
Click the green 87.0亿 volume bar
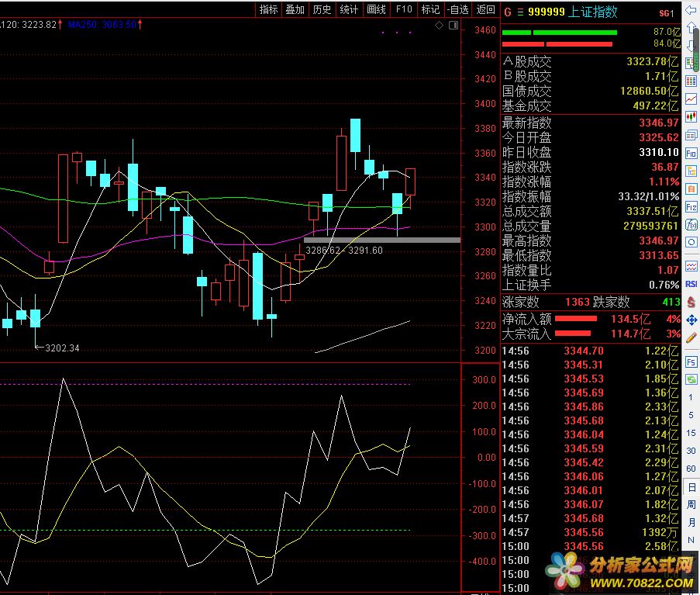click(x=560, y=33)
